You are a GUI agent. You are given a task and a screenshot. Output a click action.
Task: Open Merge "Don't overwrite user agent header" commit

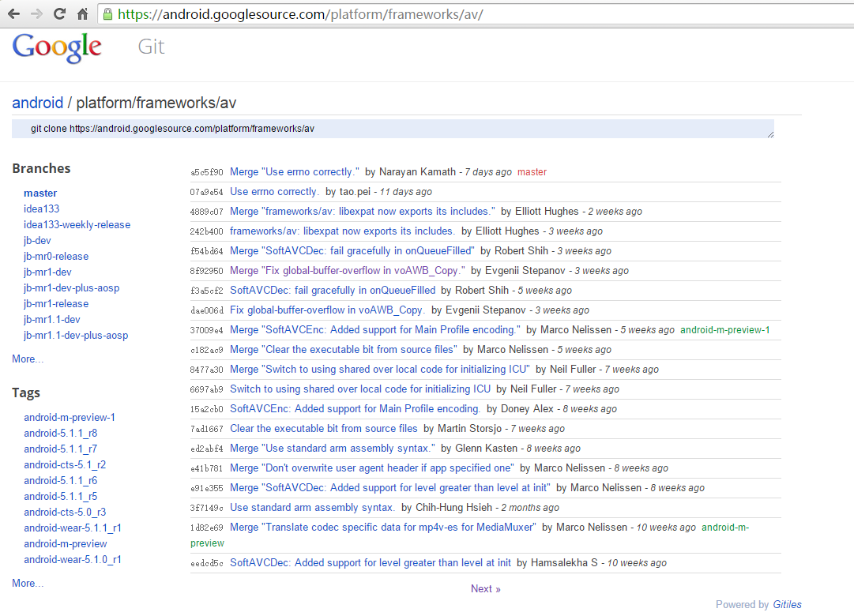372,468
